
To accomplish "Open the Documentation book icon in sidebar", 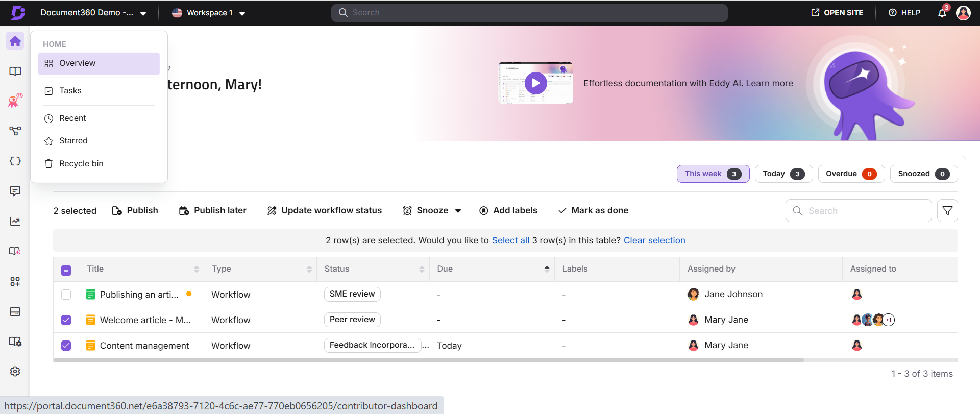I will pyautogui.click(x=15, y=71).
